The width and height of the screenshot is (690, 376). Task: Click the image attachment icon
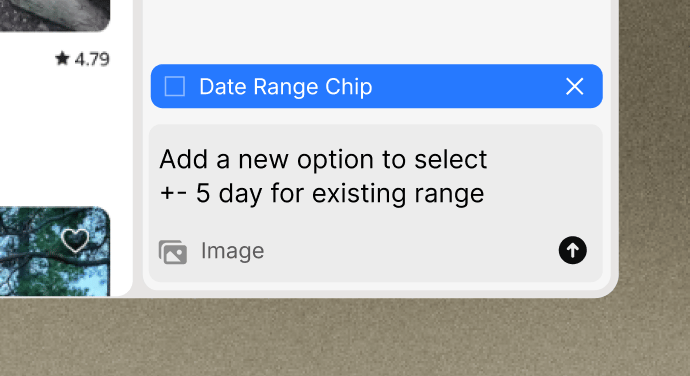click(x=173, y=251)
